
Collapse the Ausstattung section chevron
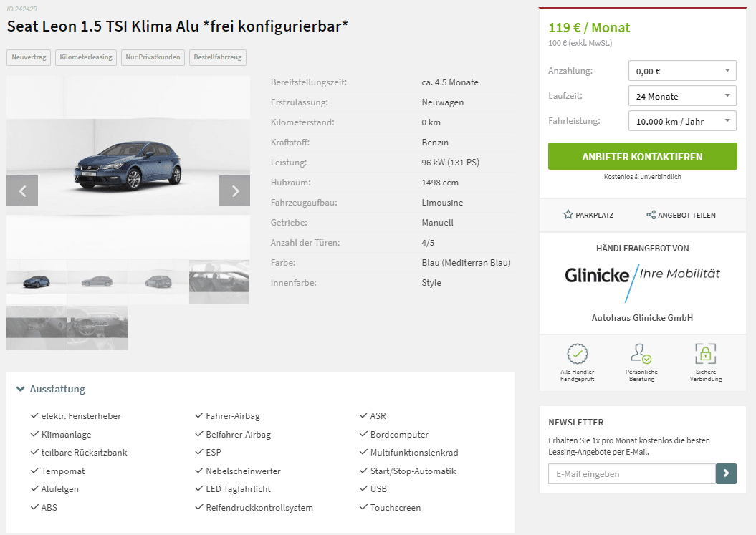tap(20, 389)
